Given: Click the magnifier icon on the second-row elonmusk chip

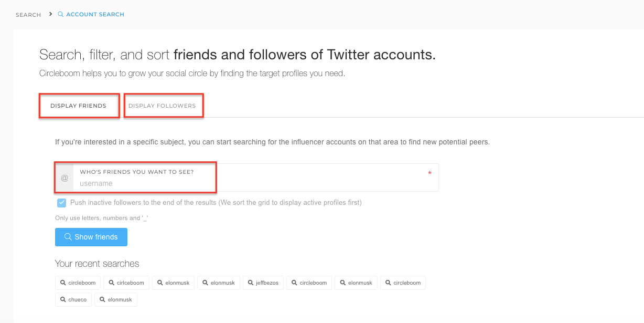Looking at the screenshot, I should pos(102,299).
